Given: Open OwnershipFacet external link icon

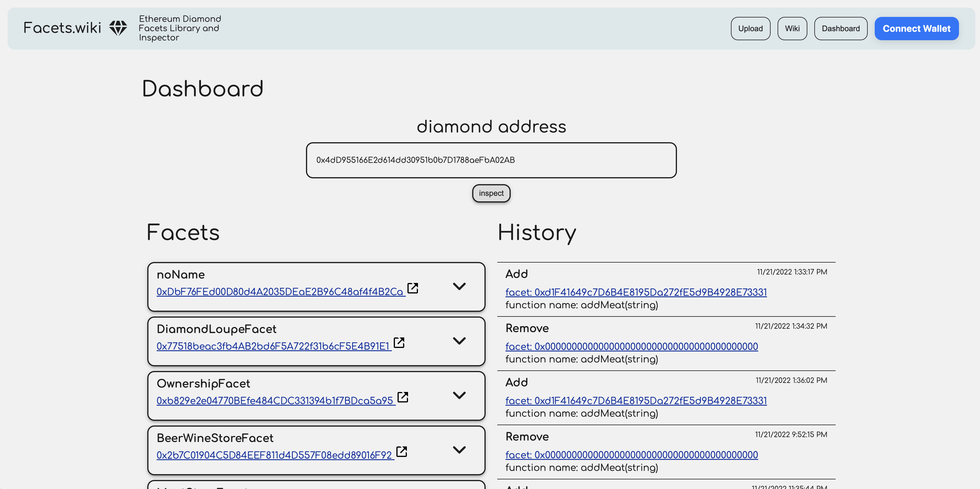Looking at the screenshot, I should coord(402,397).
